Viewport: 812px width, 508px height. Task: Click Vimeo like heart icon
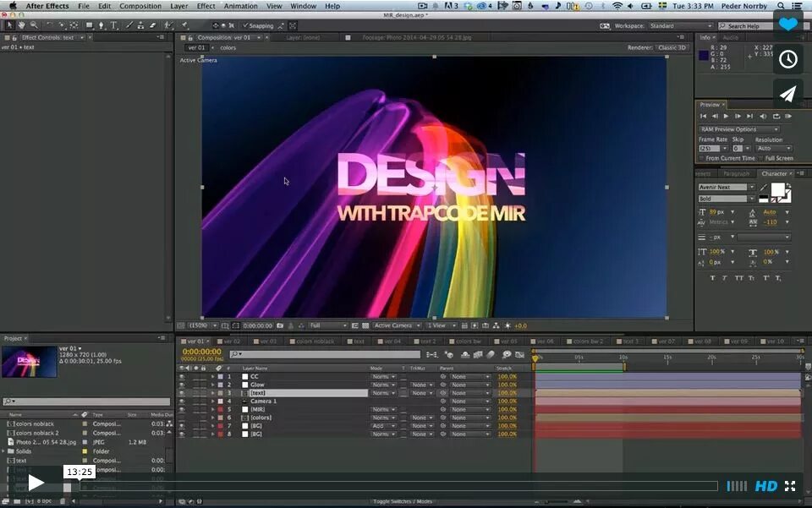788,25
